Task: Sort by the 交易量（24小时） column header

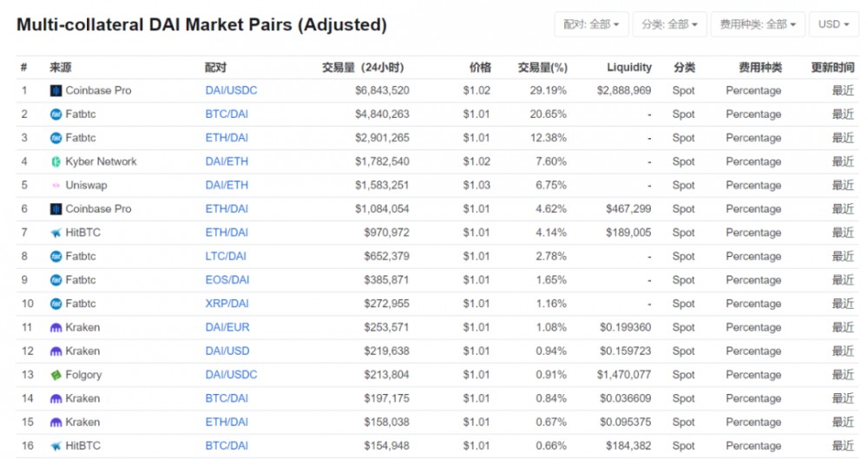Action: (x=363, y=67)
